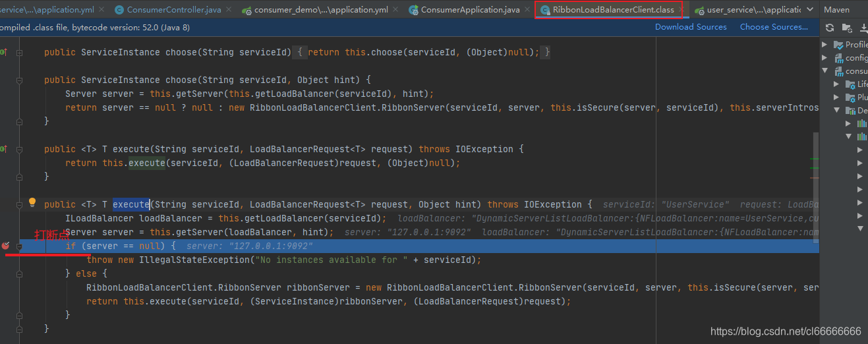Click the Choose Sources link
The image size is (868, 344).
774,27
